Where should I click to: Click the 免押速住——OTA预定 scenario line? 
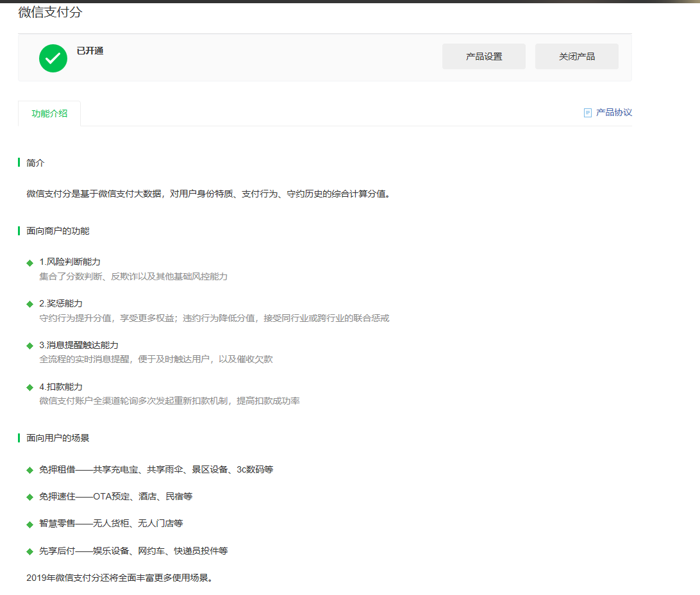tap(115, 496)
